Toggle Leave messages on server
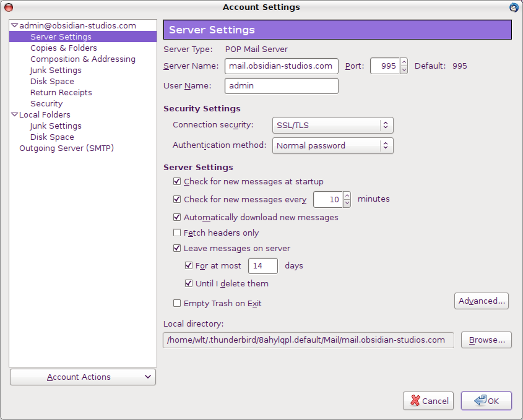523x420 pixels. pyautogui.click(x=177, y=248)
